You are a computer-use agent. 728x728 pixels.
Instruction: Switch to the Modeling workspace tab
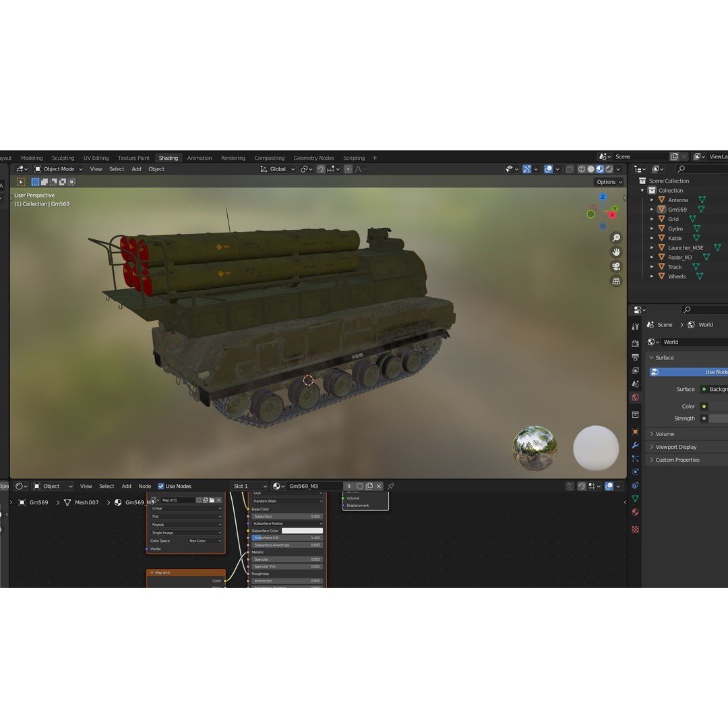point(32,158)
